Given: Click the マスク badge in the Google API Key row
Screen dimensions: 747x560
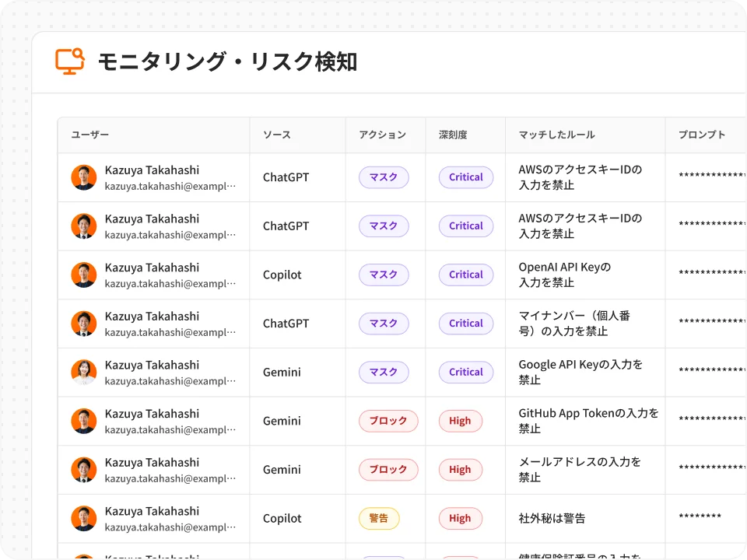Looking at the screenshot, I should click(384, 373).
